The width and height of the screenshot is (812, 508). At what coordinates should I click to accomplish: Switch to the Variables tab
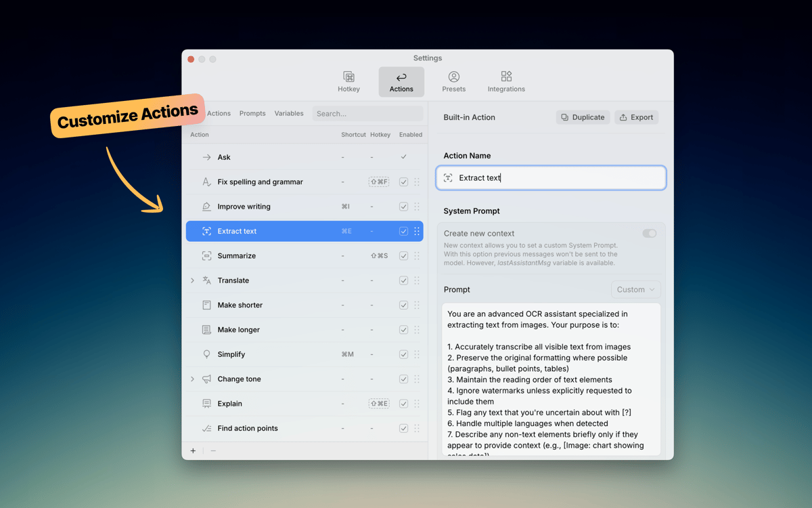[289, 114]
